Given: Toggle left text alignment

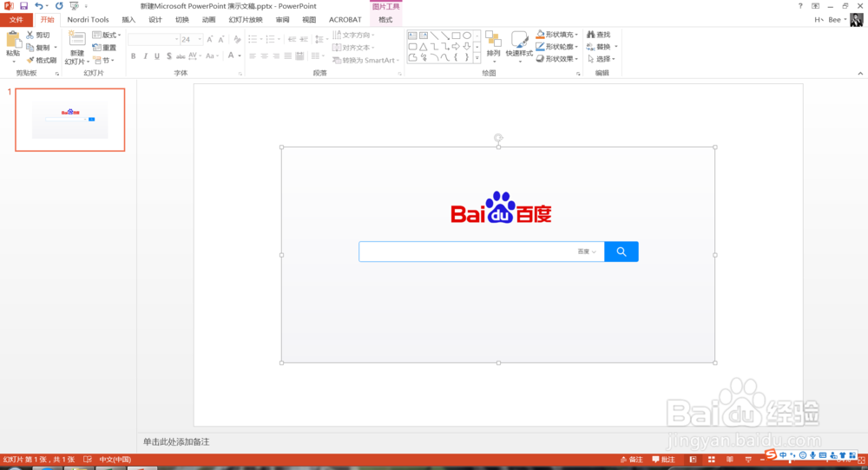Looking at the screenshot, I should 253,55.
